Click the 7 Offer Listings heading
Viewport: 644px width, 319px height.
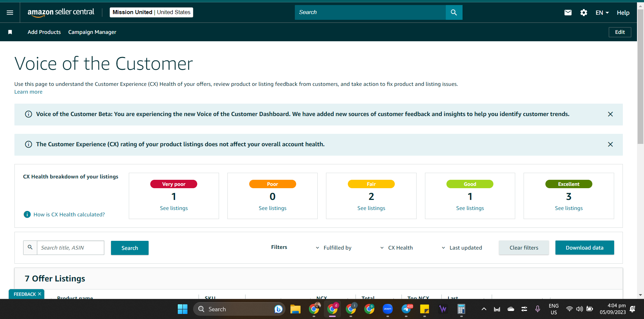[55, 279]
